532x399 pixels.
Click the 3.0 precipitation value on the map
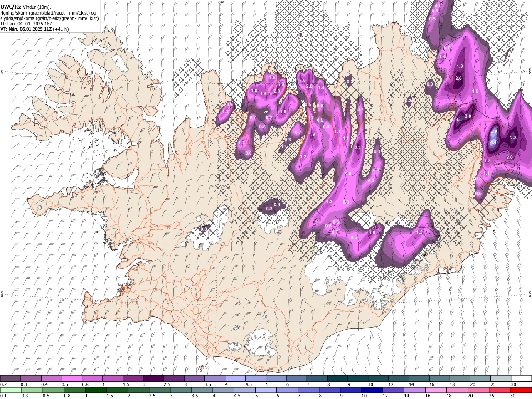coord(468,116)
